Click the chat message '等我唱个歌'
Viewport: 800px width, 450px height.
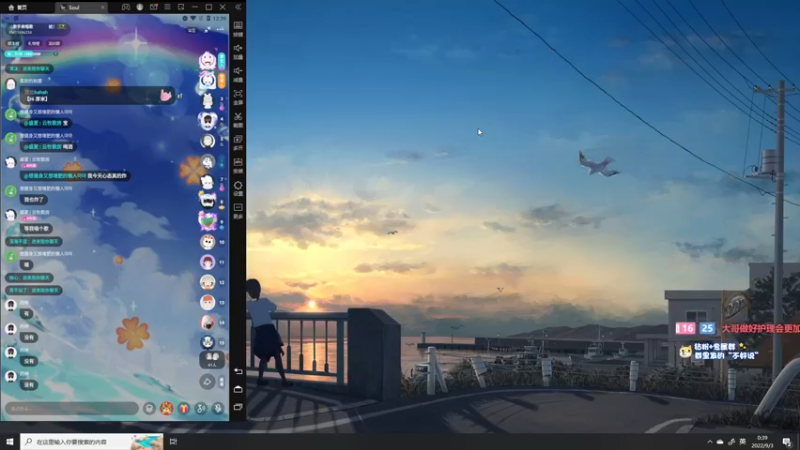pyautogui.click(x=36, y=229)
